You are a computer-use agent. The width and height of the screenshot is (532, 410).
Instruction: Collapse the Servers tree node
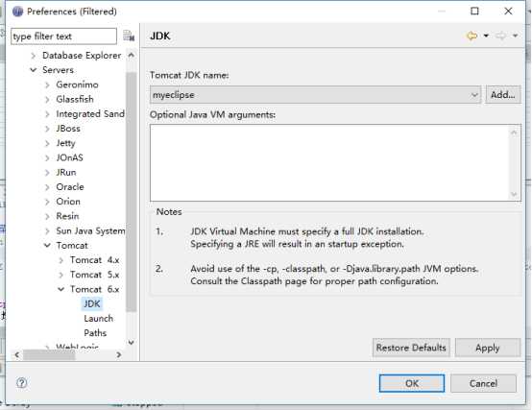coord(34,70)
